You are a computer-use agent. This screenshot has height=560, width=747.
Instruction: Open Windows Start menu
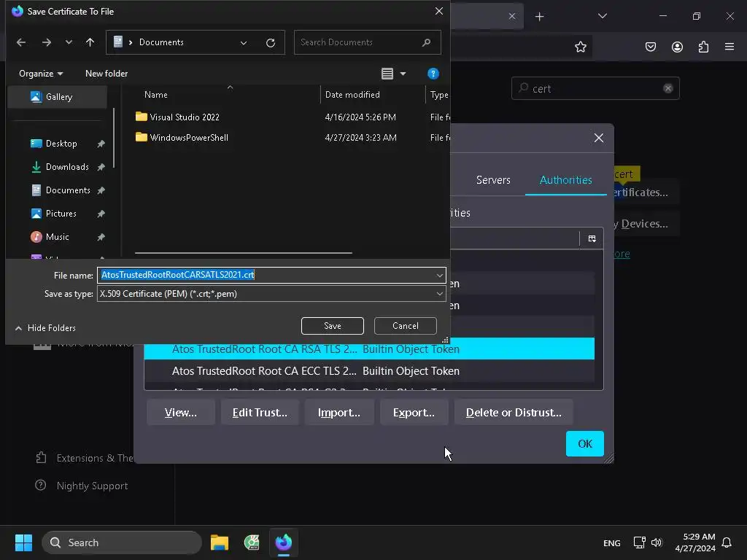click(23, 542)
